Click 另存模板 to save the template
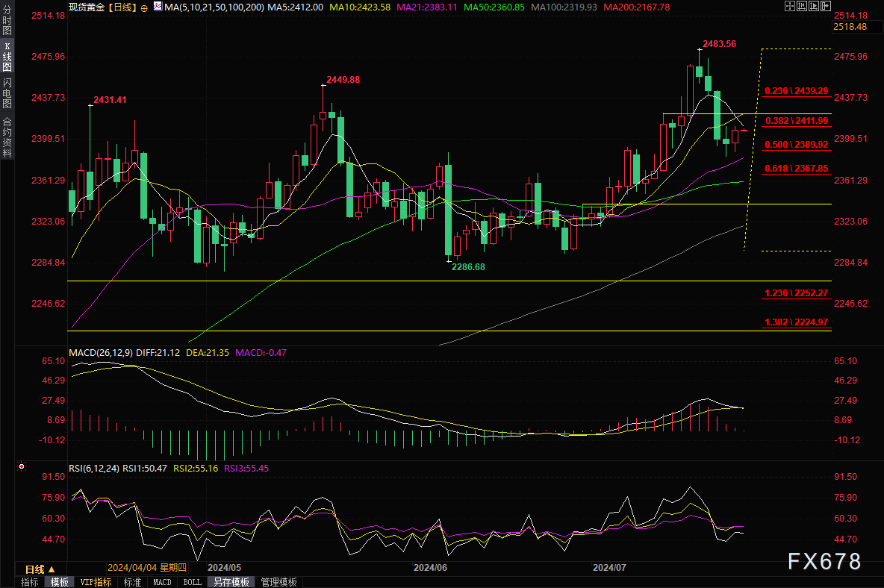Screen dimensions: 884x588 pos(230,582)
